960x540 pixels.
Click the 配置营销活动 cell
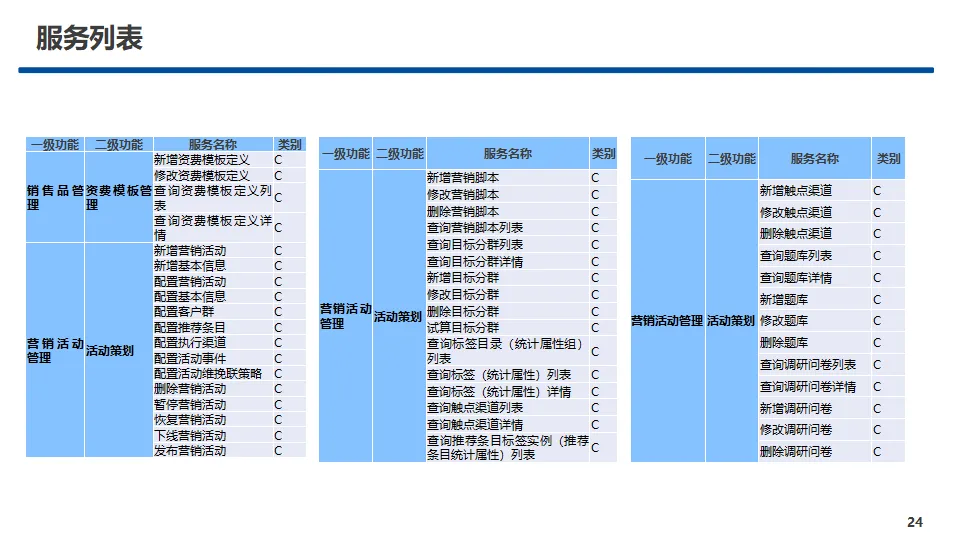(213, 282)
